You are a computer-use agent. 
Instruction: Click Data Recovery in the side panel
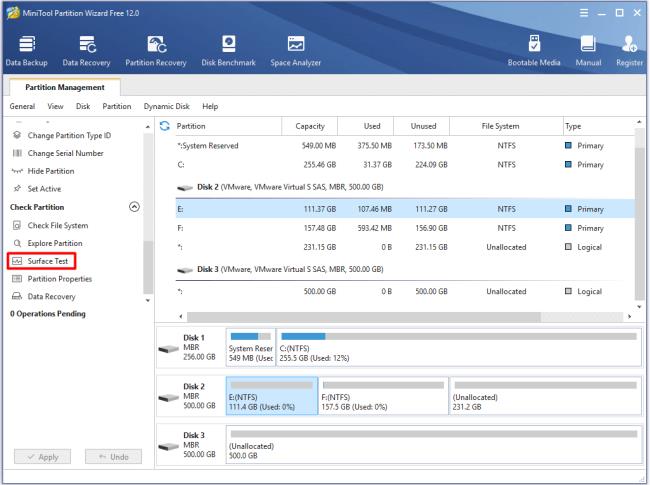tap(44, 297)
